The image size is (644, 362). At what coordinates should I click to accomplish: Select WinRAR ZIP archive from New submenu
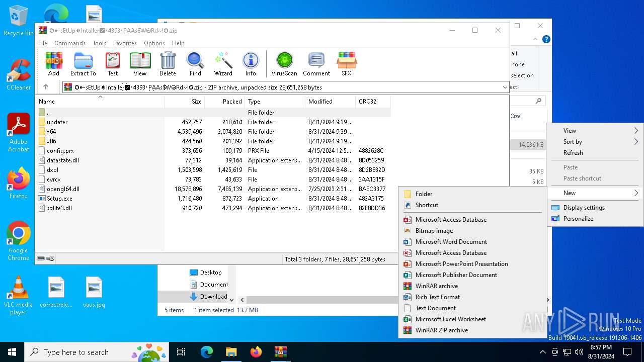coord(441,330)
